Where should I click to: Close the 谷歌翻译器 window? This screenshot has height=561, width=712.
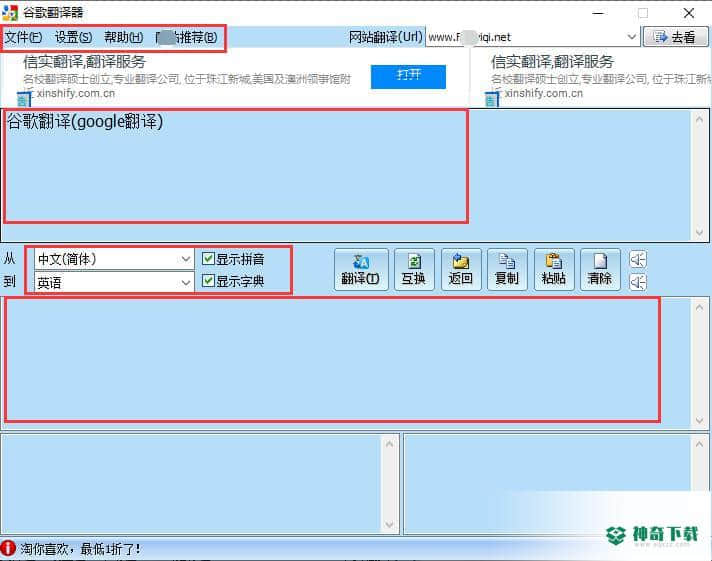click(x=689, y=13)
